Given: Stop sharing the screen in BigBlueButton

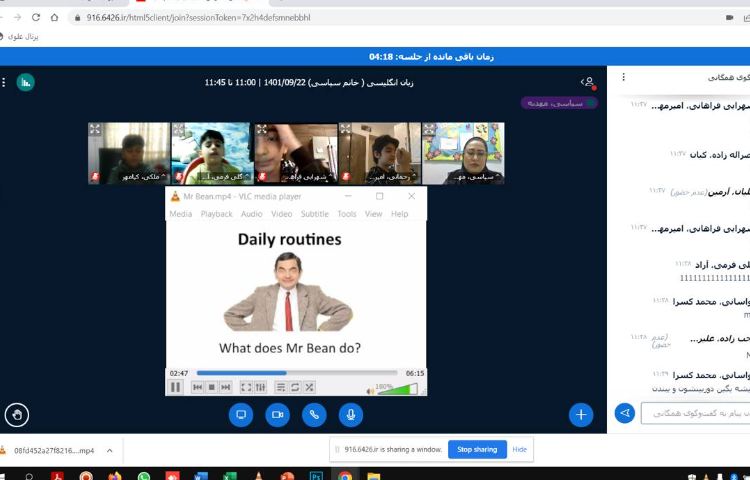Looking at the screenshot, I should pos(241,414).
